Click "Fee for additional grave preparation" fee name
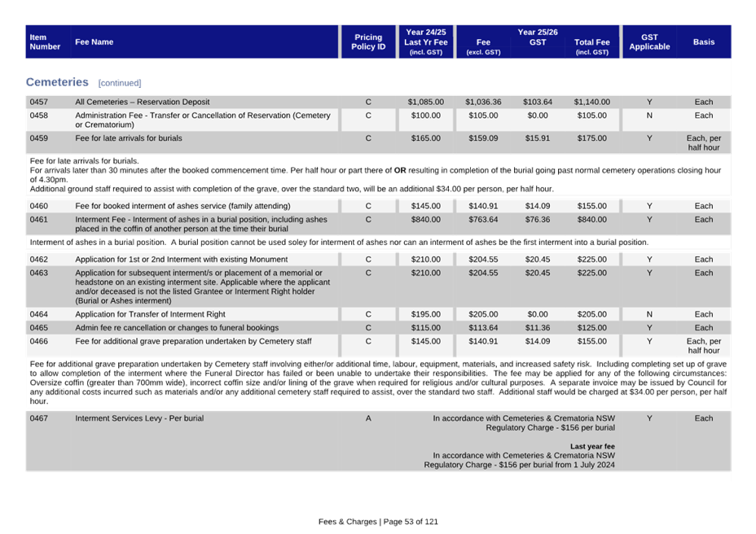Image resolution: width=756 pixels, height=534 pixels. 193,341
